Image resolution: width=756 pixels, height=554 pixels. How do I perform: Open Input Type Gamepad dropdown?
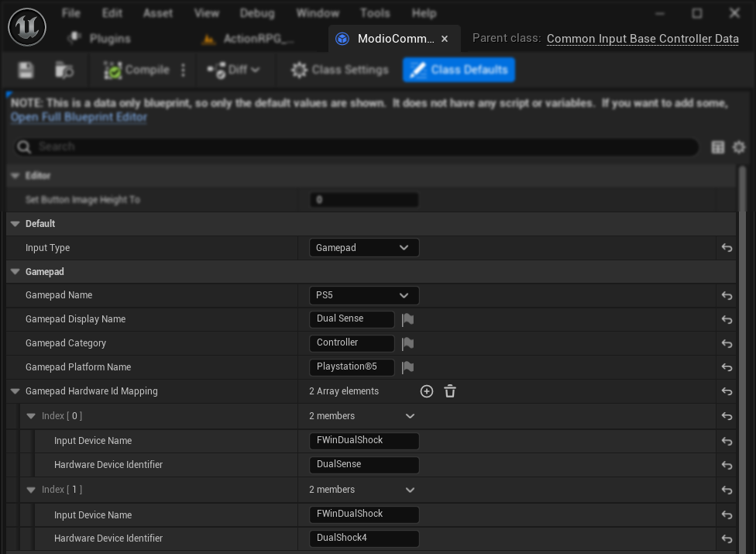(x=364, y=248)
